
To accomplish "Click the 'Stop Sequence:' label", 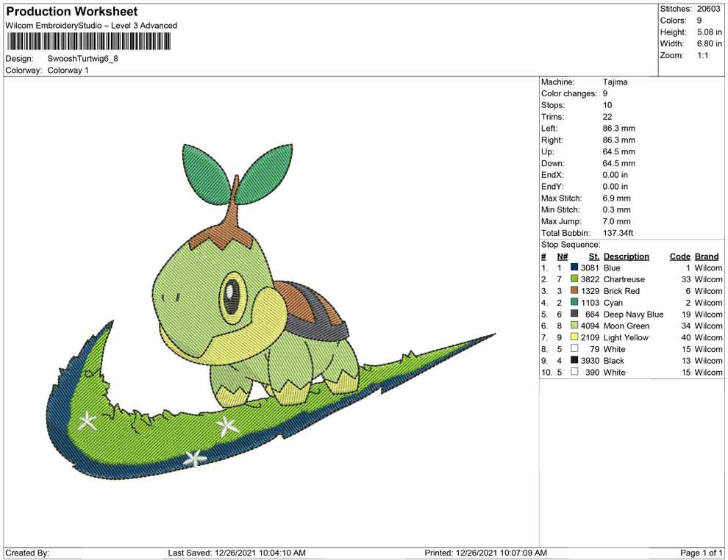I will point(571,245).
